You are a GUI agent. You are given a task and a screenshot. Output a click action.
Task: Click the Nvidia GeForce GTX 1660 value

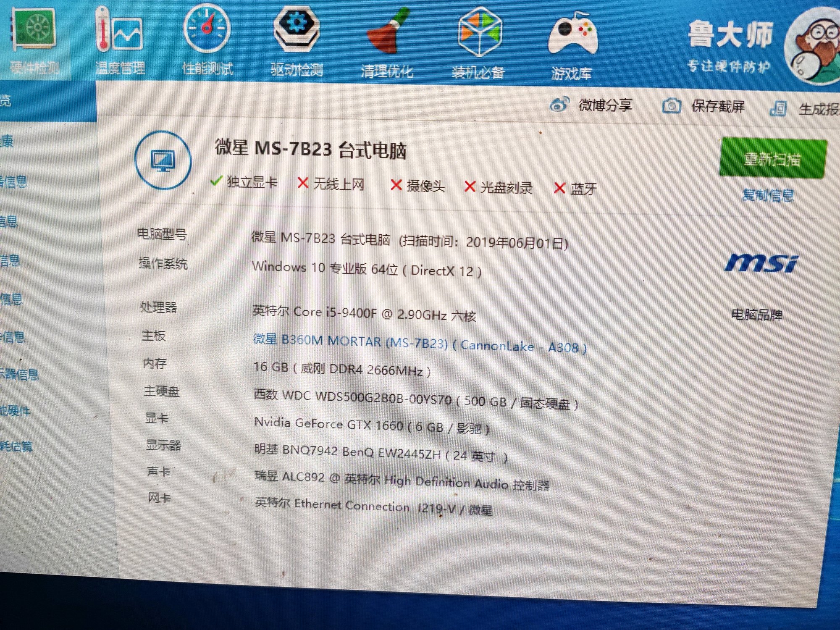[372, 425]
